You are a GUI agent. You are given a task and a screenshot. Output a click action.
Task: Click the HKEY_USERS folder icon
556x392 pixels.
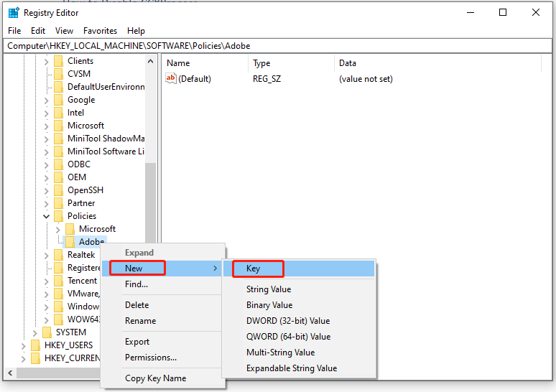click(35, 345)
